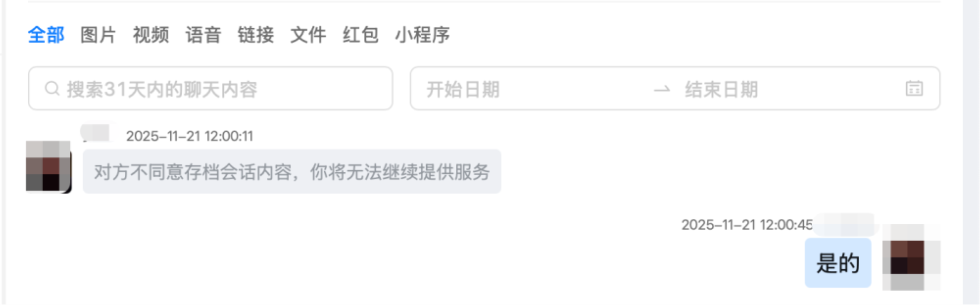The height and width of the screenshot is (305, 980).
Task: Switch to the 图片 tab
Action: click(x=98, y=35)
